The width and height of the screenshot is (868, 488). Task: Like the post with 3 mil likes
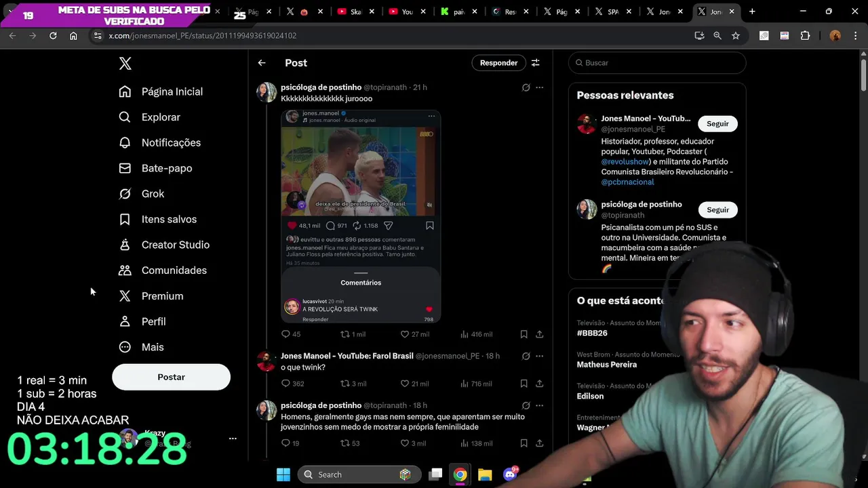click(413, 443)
